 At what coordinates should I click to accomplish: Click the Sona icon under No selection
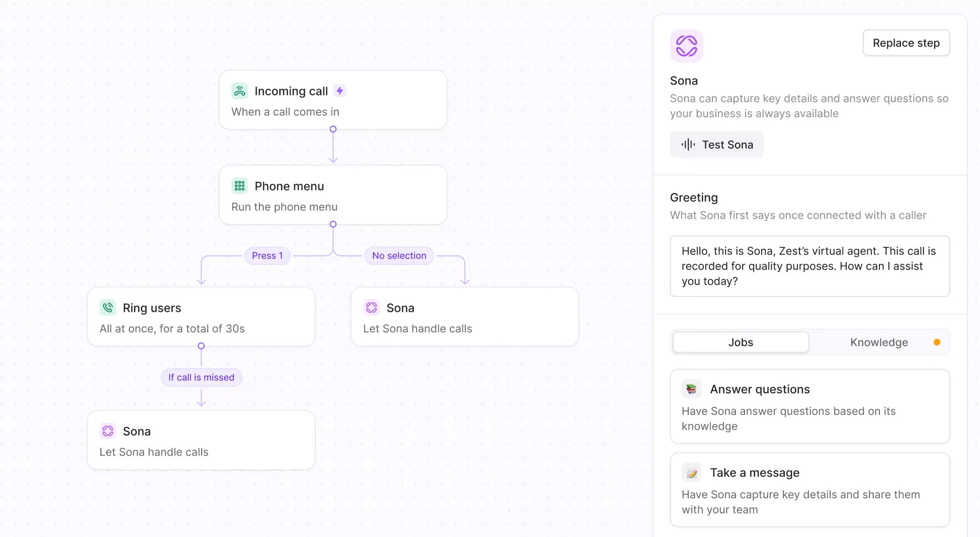tap(371, 308)
